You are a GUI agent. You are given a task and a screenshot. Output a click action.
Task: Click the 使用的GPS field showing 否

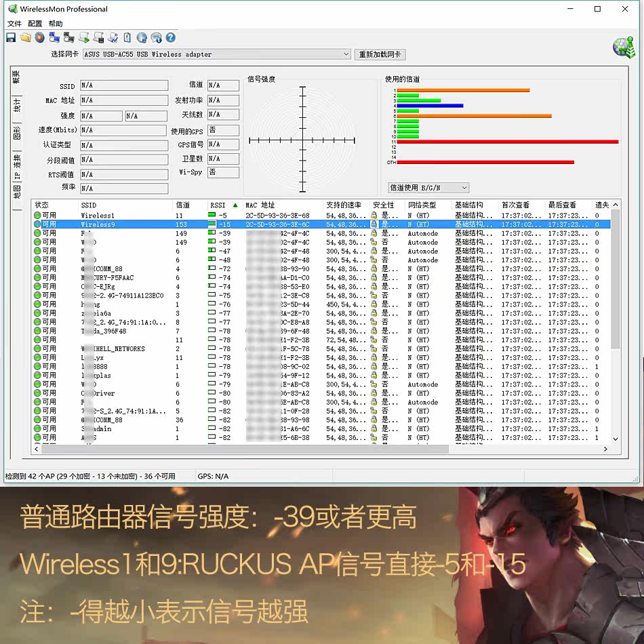click(x=223, y=130)
